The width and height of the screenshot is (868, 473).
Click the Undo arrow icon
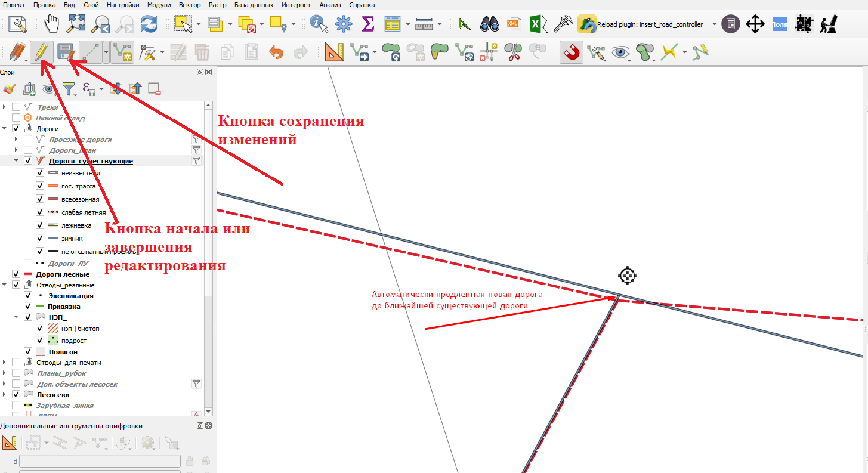pos(276,52)
